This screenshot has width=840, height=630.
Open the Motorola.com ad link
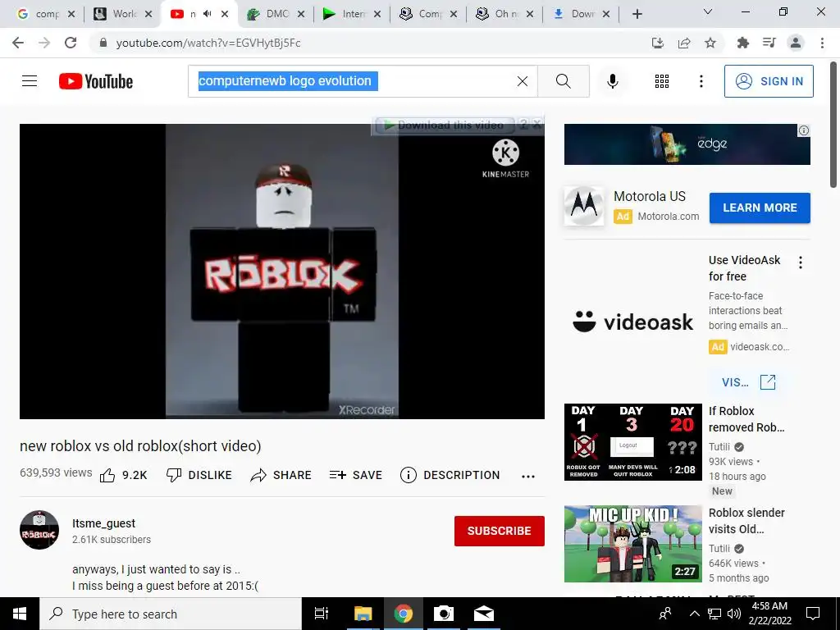coord(668,217)
